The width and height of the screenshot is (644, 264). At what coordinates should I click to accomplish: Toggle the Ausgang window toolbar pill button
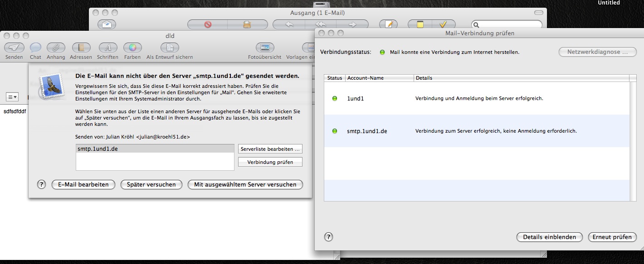pyautogui.click(x=538, y=13)
